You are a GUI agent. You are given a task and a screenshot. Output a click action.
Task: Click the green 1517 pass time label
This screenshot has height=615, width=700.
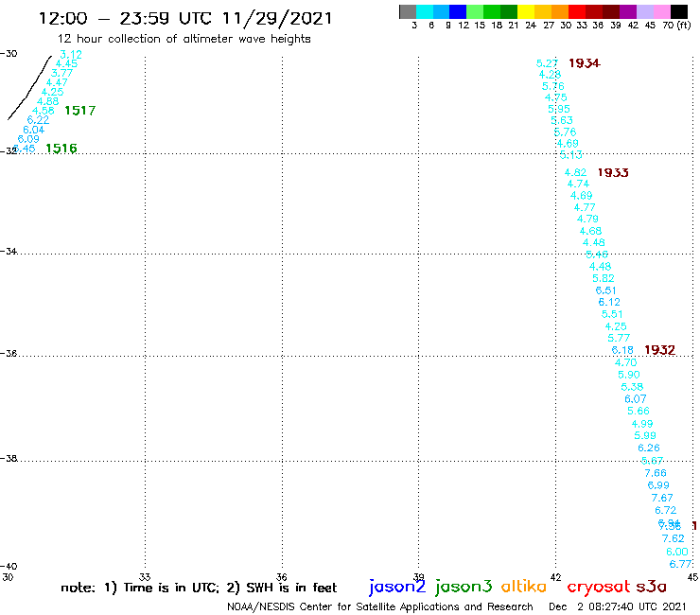click(79, 111)
